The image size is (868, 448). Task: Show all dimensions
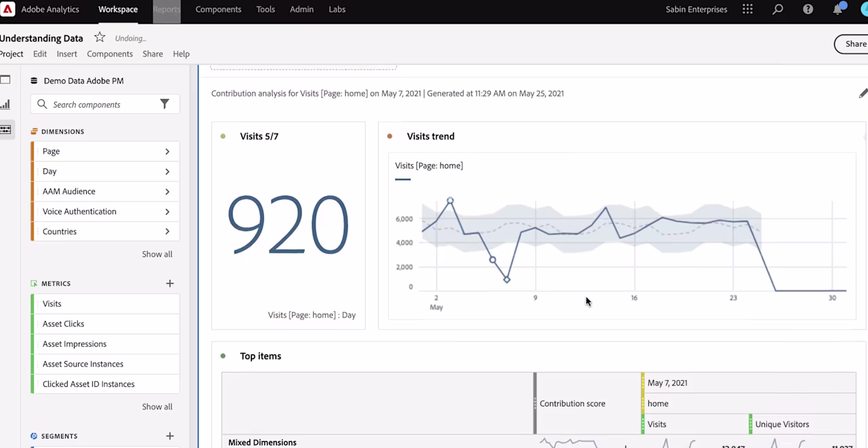click(x=157, y=255)
